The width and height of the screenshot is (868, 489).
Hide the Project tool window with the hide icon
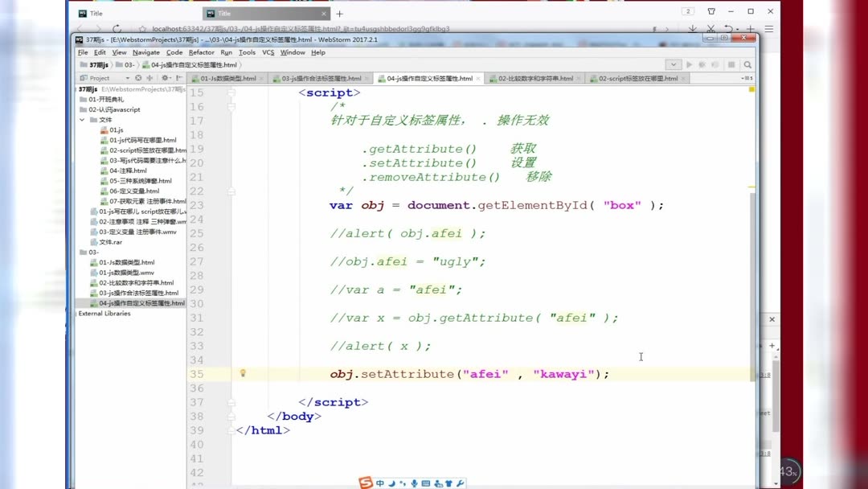[178, 77]
